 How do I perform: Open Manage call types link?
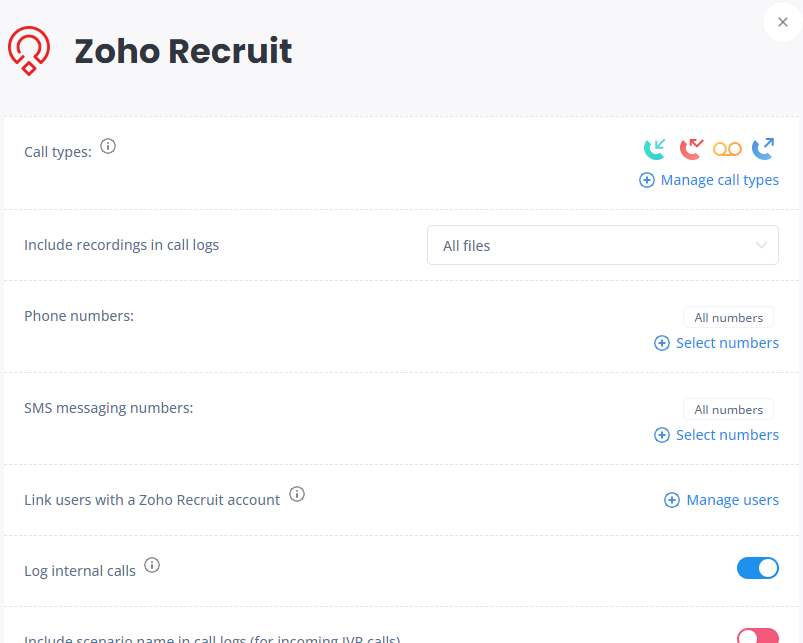[x=709, y=180]
